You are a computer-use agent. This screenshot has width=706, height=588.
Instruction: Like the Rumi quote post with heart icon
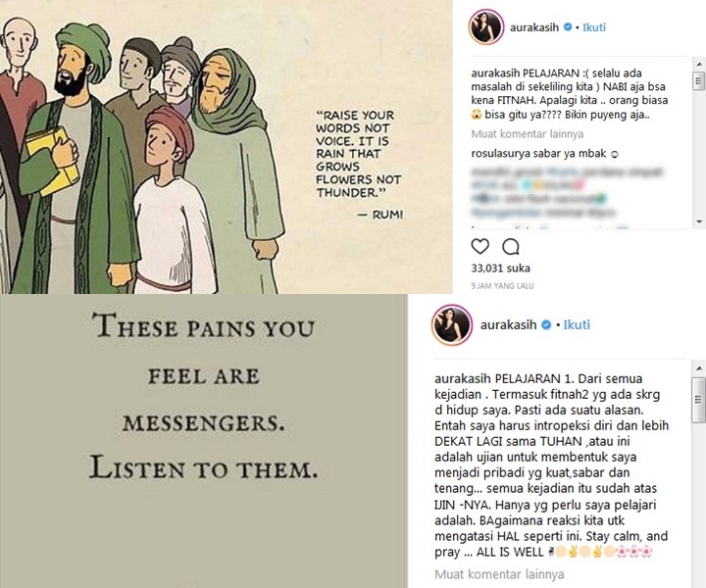pyautogui.click(x=479, y=247)
